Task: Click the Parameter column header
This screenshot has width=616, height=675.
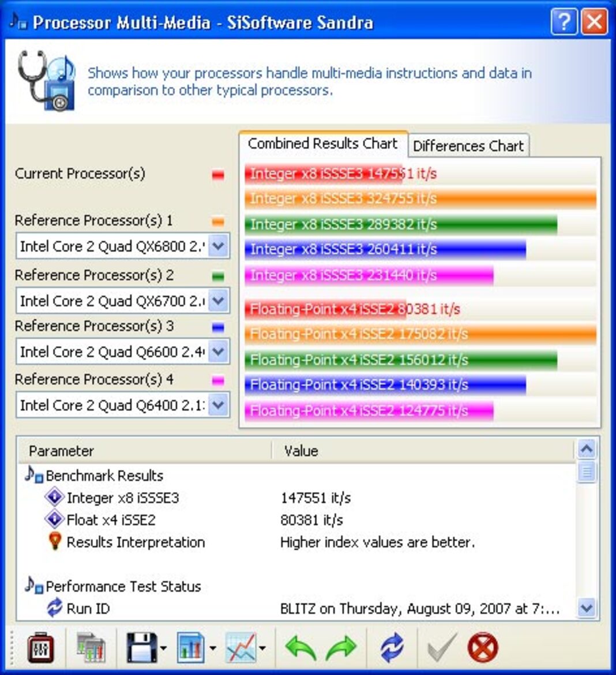Action: (x=145, y=451)
